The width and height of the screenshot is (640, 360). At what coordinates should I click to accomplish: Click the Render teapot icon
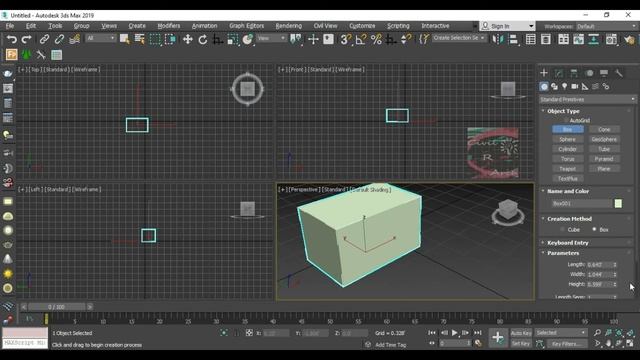(x=629, y=39)
